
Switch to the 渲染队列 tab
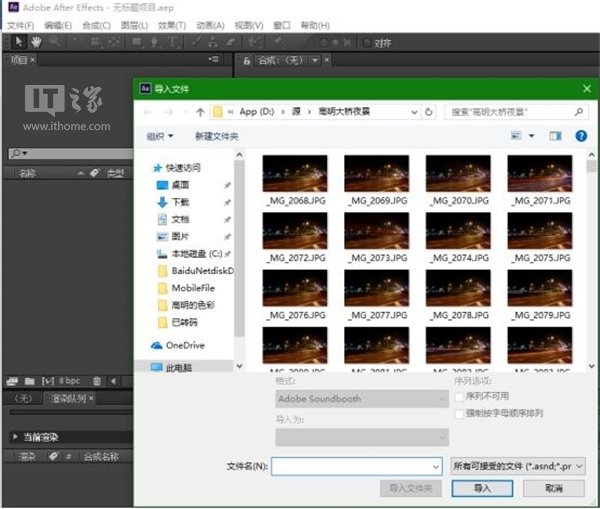pos(69,398)
